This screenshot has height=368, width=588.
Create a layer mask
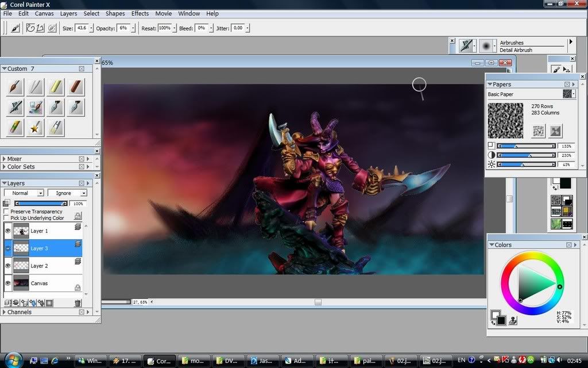(x=49, y=302)
